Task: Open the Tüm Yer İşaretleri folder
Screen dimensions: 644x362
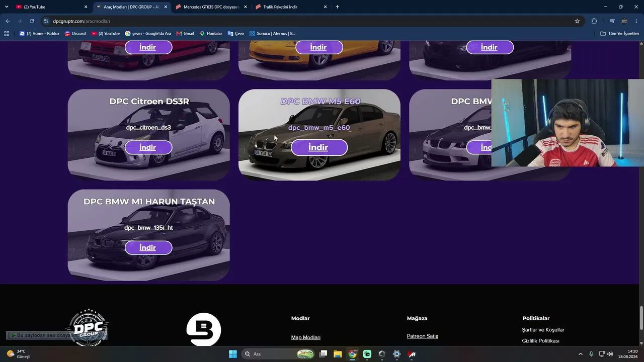Action: pyautogui.click(x=619, y=34)
